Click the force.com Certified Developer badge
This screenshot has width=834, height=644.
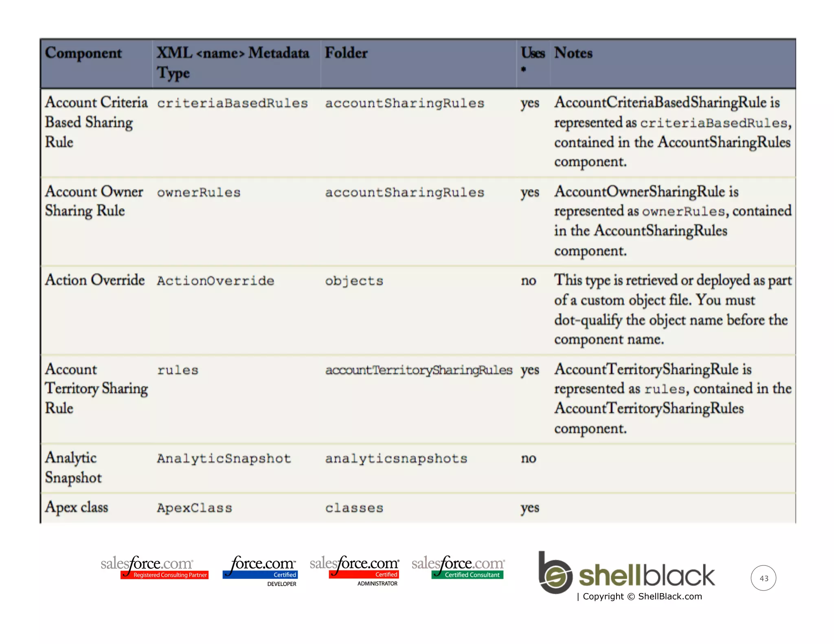point(261,570)
